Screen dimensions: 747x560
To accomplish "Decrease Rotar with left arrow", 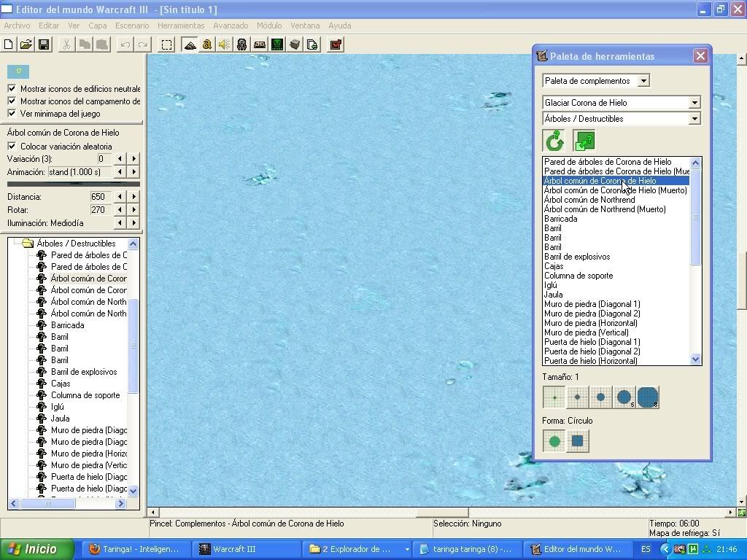I will [120, 209].
